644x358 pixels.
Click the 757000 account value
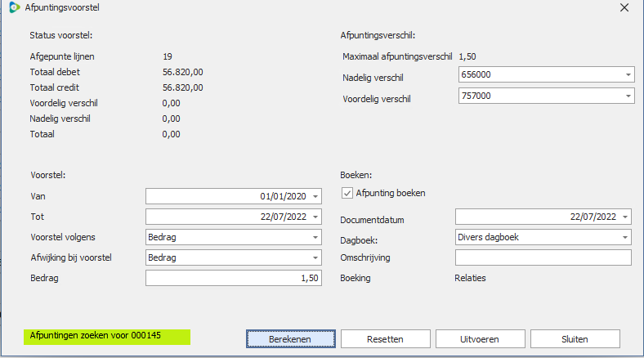(476, 96)
